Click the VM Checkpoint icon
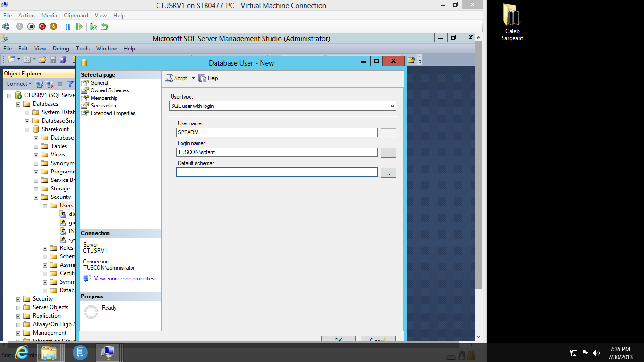Screen dimensions: 644x362 pos(93,26)
